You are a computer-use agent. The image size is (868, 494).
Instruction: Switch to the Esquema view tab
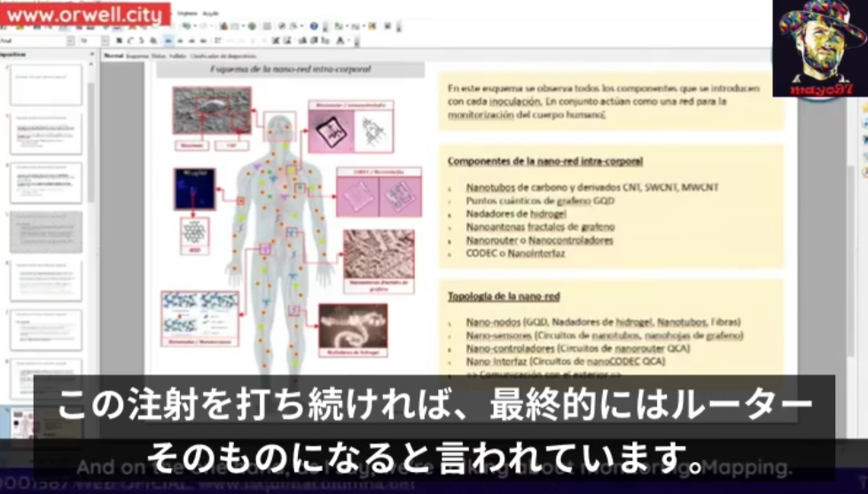click(x=137, y=56)
